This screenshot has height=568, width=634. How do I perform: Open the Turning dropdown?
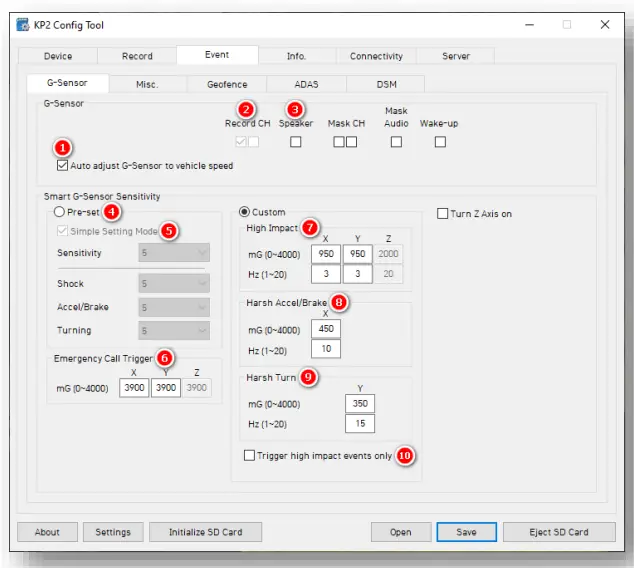point(174,331)
